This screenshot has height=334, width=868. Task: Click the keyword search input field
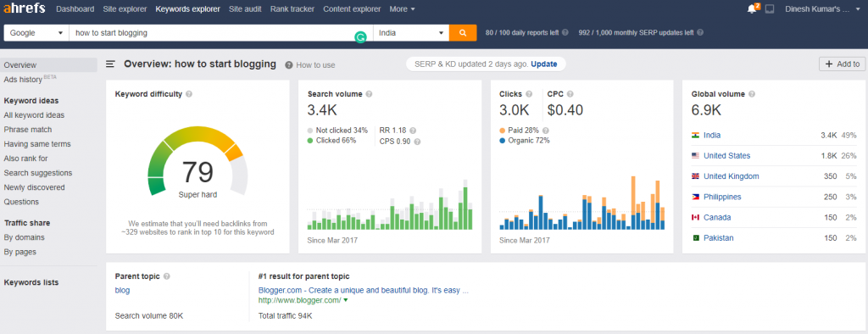(221, 33)
